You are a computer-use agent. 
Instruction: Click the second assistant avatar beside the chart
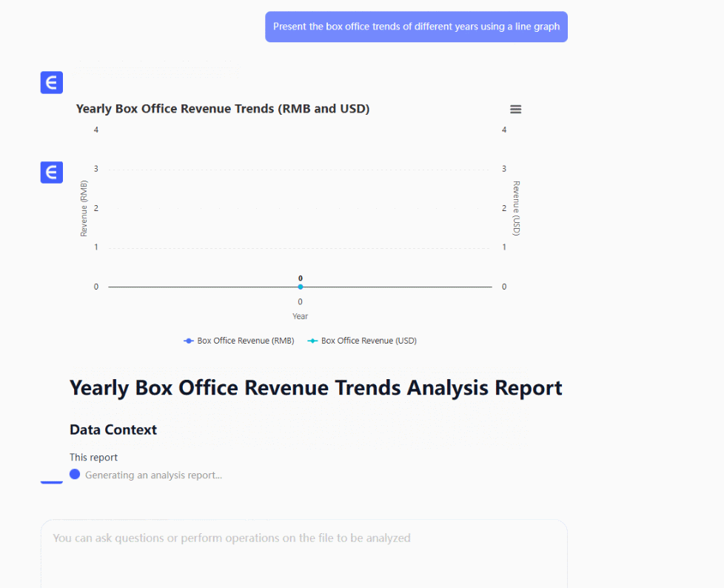52,173
